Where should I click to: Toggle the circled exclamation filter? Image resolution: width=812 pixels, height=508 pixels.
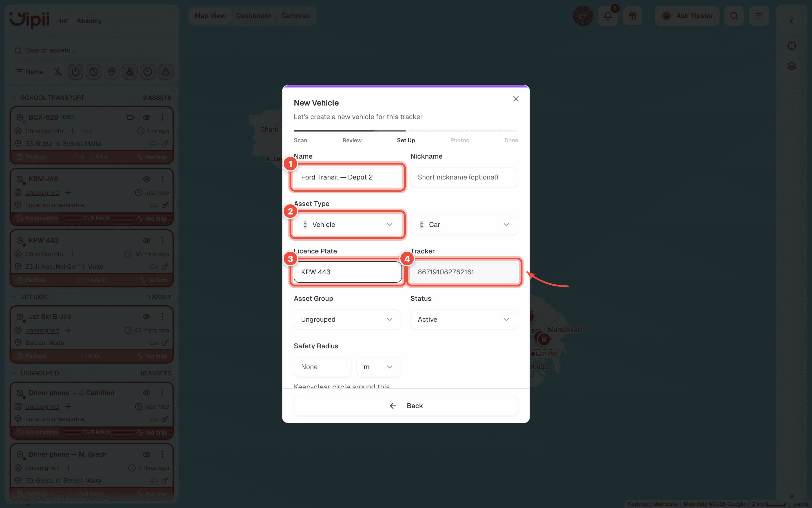tap(148, 72)
